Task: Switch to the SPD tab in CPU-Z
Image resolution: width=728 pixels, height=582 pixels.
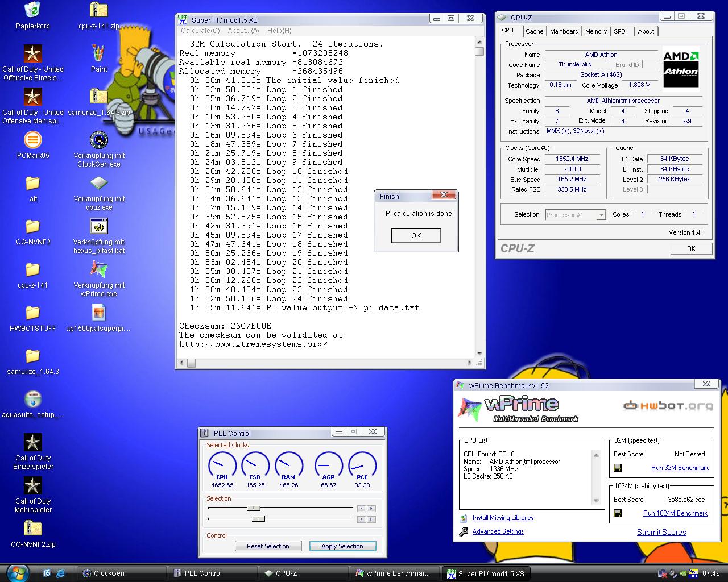Action: point(619,31)
